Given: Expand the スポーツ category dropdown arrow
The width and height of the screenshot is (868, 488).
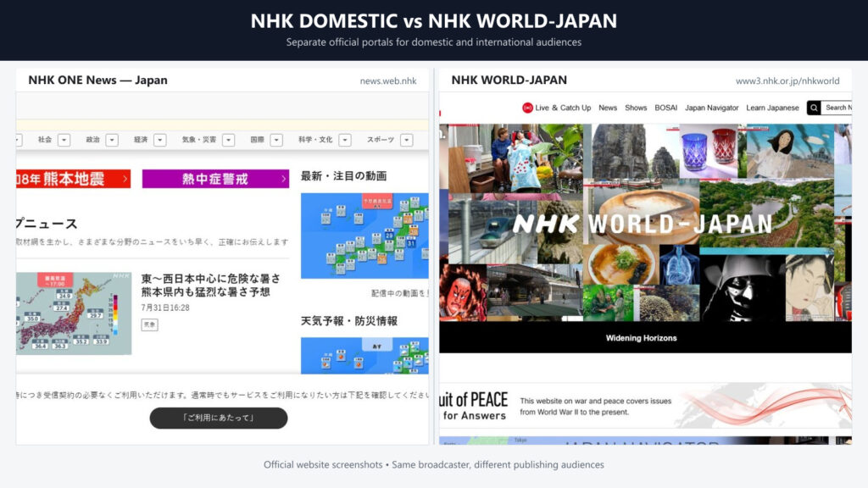Looking at the screenshot, I should (406, 140).
